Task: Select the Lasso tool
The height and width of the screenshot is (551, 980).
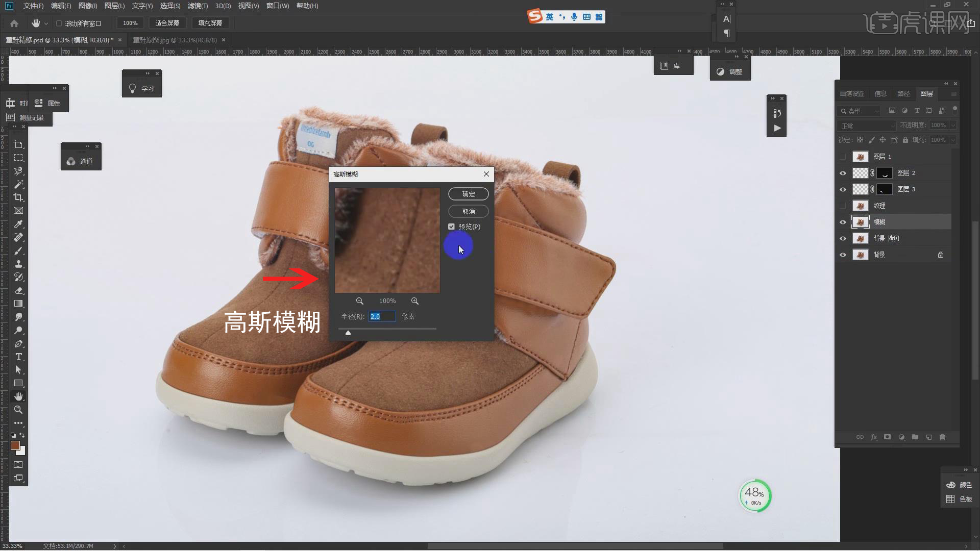Action: [18, 171]
